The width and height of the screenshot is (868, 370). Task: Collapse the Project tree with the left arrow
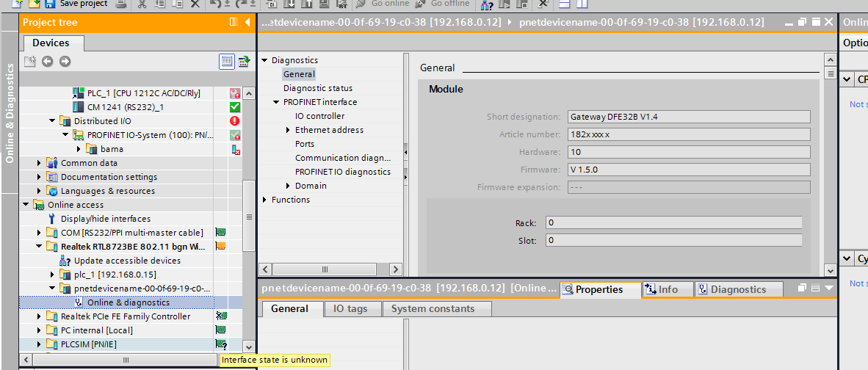click(247, 22)
